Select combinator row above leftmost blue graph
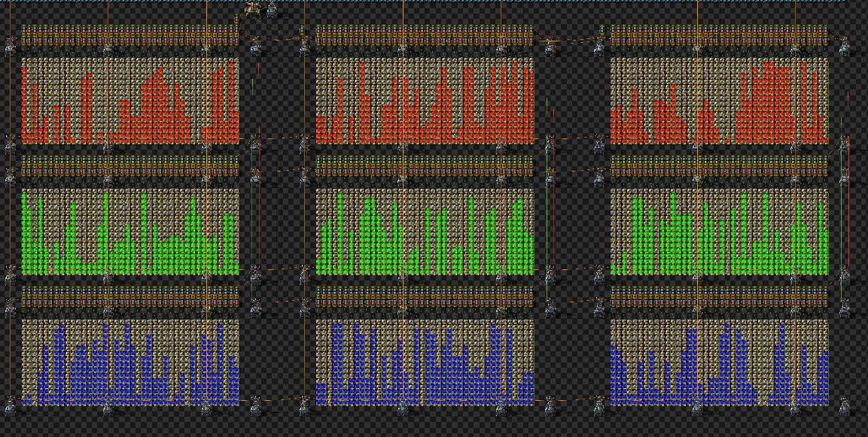Image resolution: width=868 pixels, height=437 pixels. point(130,297)
